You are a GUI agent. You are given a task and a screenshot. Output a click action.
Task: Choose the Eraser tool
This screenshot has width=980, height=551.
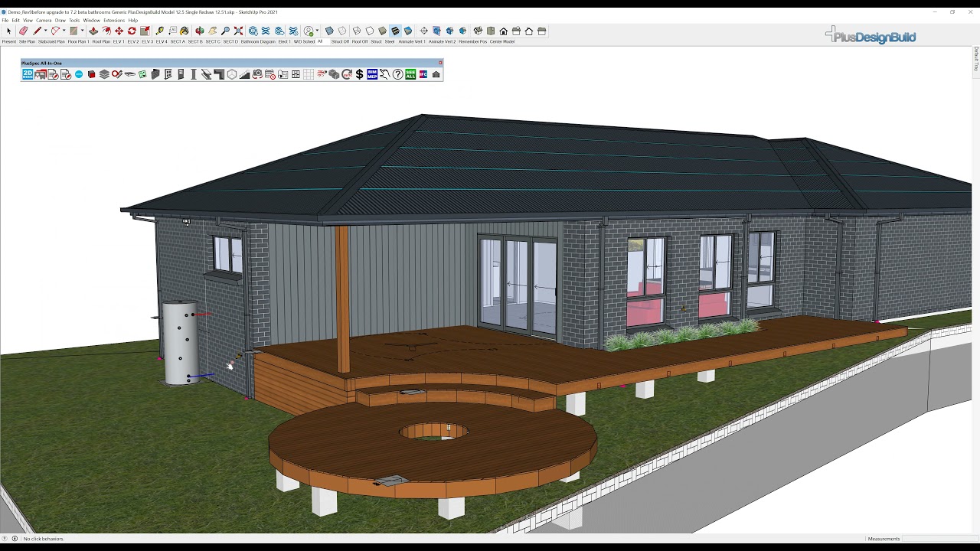click(23, 31)
